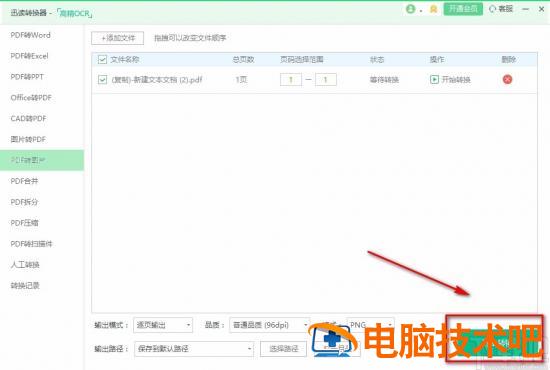The height and width of the screenshot is (370, 550).
Task: Expand the PNG format dropdown
Action: [370, 325]
